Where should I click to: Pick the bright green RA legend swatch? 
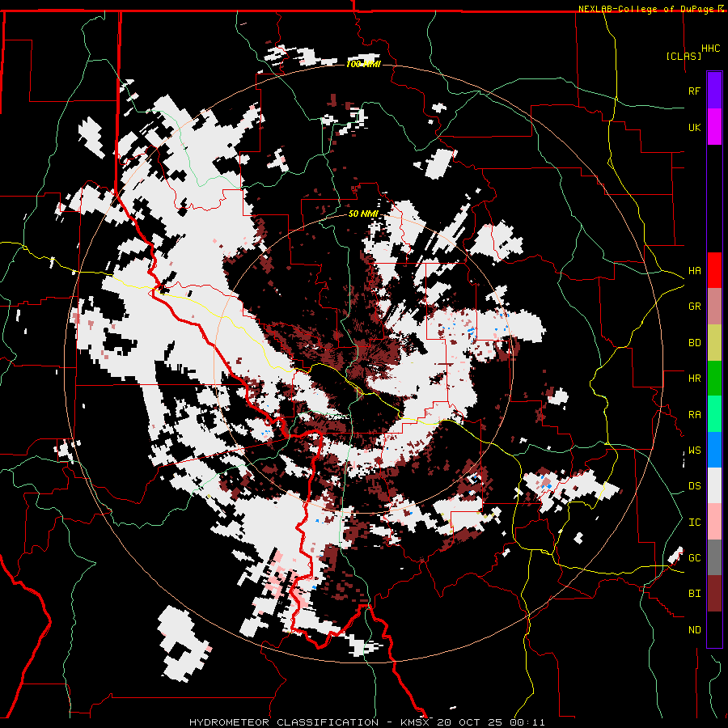click(x=714, y=414)
